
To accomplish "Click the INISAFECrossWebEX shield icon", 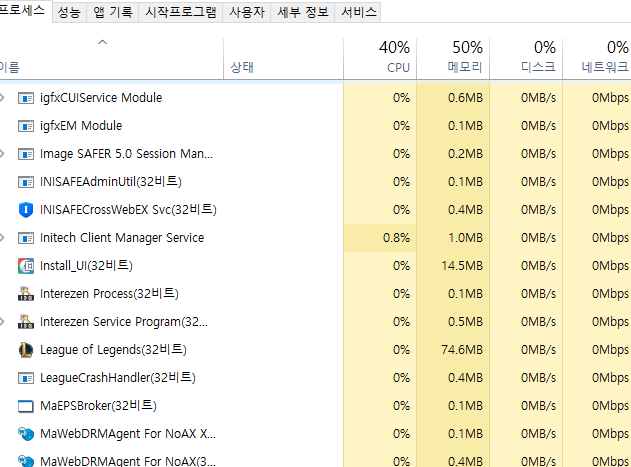I will click(x=26, y=210).
